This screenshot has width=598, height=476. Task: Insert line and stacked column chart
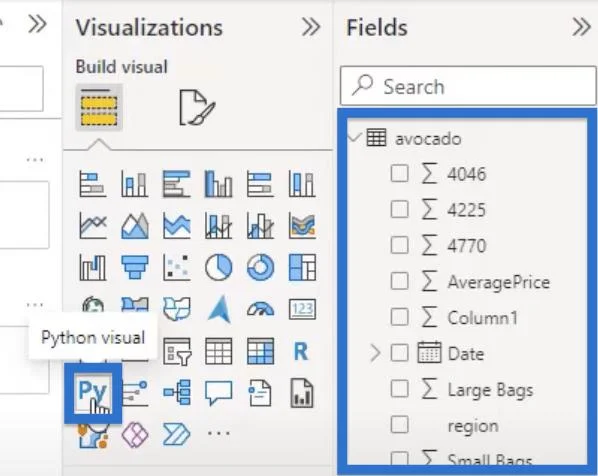(x=218, y=226)
